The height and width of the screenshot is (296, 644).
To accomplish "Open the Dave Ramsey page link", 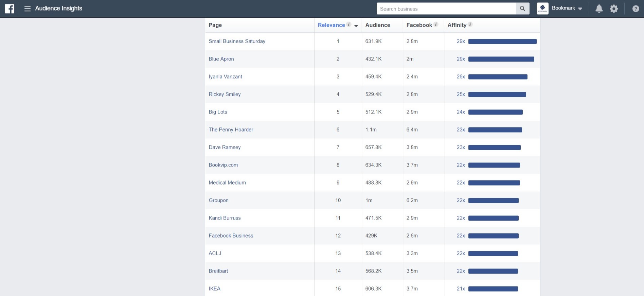I will (225, 147).
